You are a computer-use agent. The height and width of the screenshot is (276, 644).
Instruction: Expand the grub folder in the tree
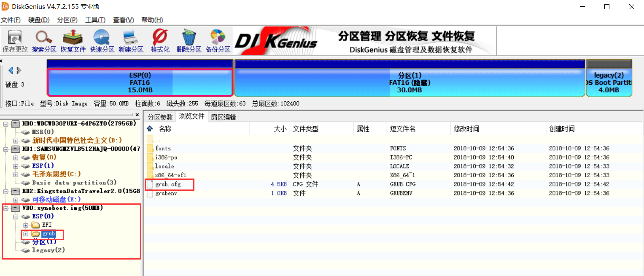point(26,234)
